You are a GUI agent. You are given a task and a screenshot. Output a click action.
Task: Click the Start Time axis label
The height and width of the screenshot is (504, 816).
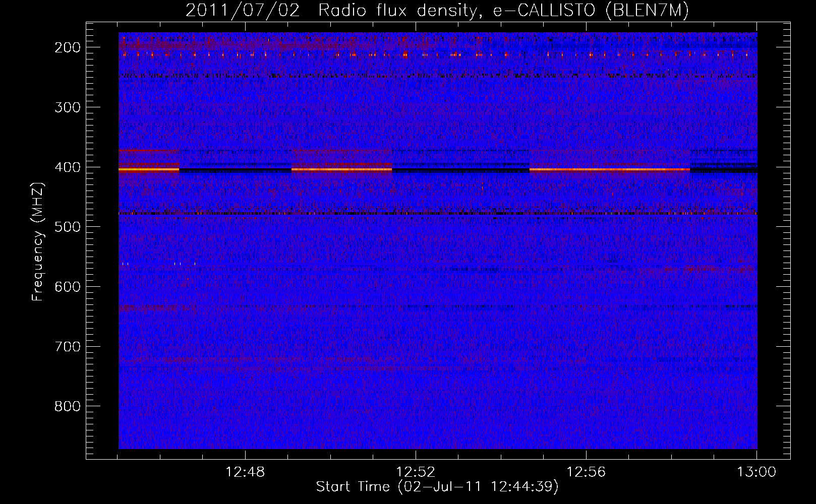pos(437,487)
